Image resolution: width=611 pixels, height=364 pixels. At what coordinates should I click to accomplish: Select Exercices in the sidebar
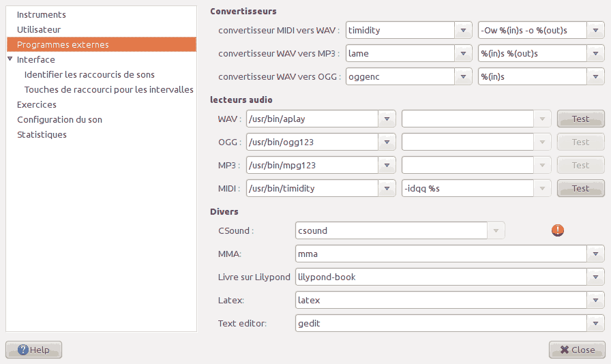point(37,104)
